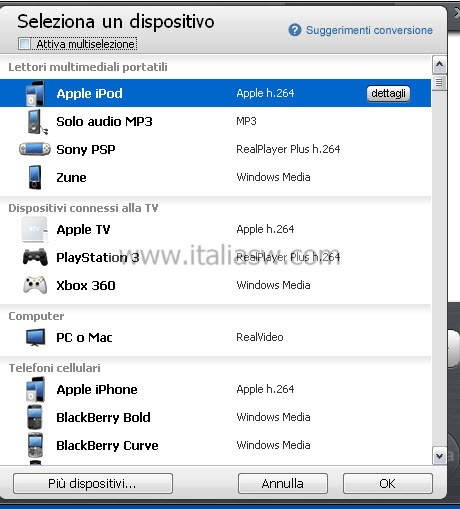
Task: Open the Suggerimenti conversione link
Action: point(369,30)
